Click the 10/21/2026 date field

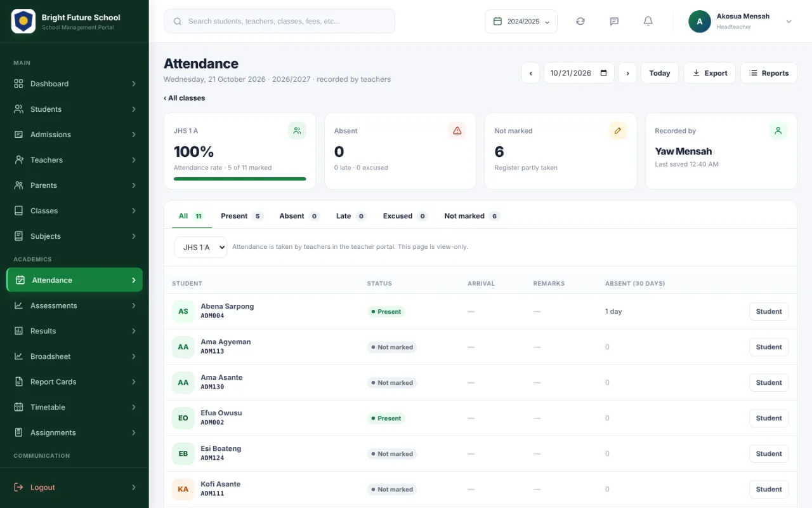coord(579,73)
